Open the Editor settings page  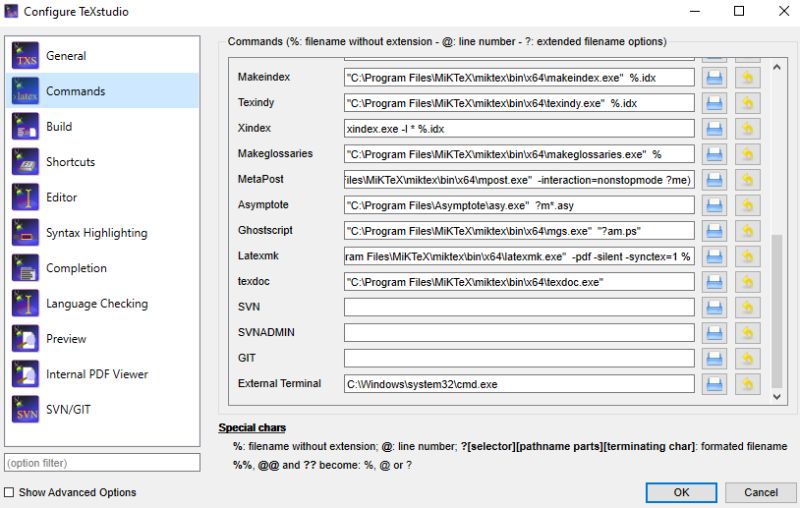tap(102, 197)
